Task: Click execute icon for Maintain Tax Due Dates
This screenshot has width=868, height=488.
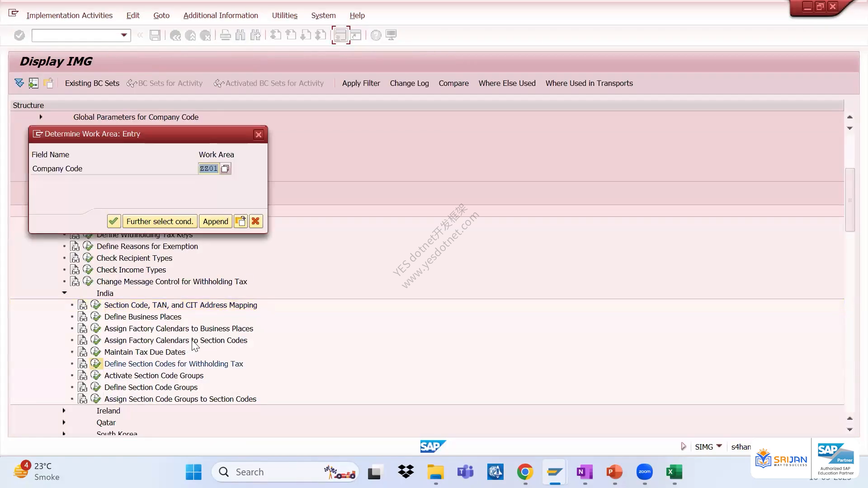Action: pyautogui.click(x=95, y=352)
